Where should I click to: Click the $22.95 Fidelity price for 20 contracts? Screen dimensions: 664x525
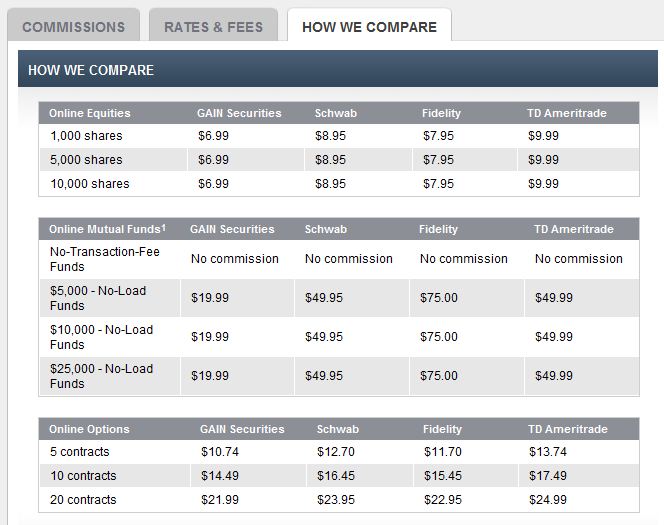441,500
